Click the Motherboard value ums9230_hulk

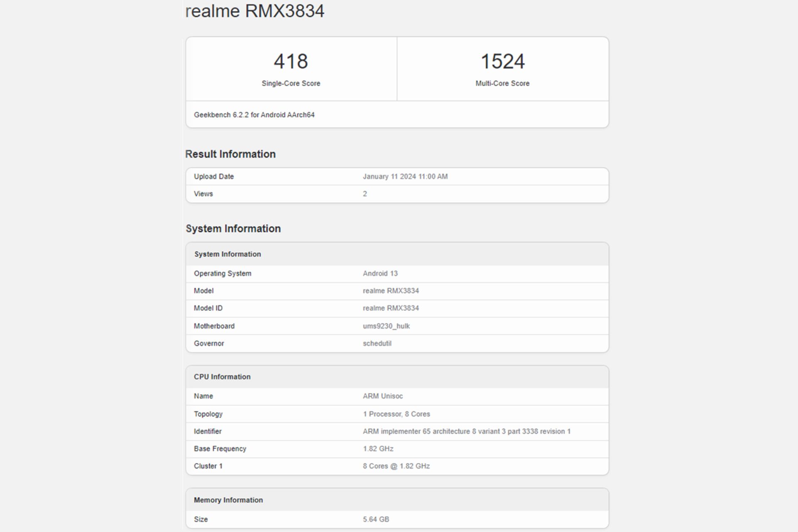click(x=386, y=326)
